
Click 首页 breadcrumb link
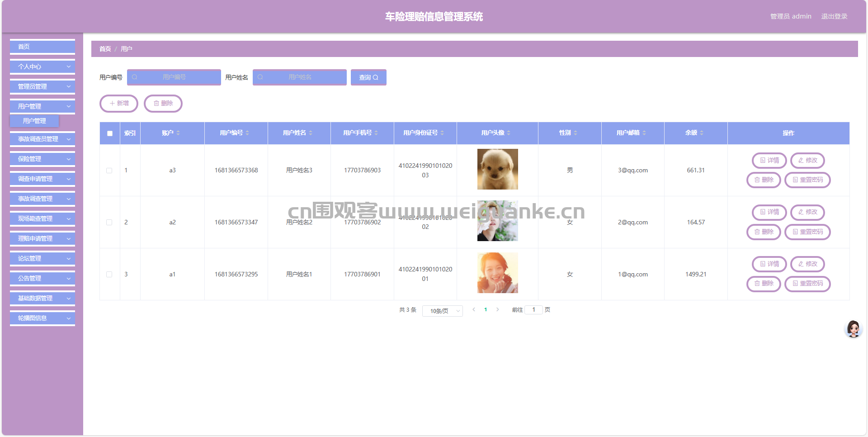[105, 49]
